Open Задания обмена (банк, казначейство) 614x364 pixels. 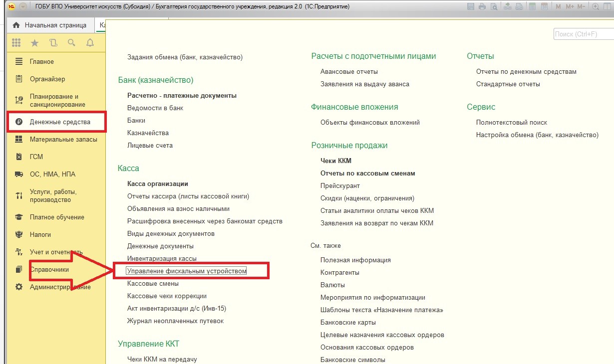point(185,57)
